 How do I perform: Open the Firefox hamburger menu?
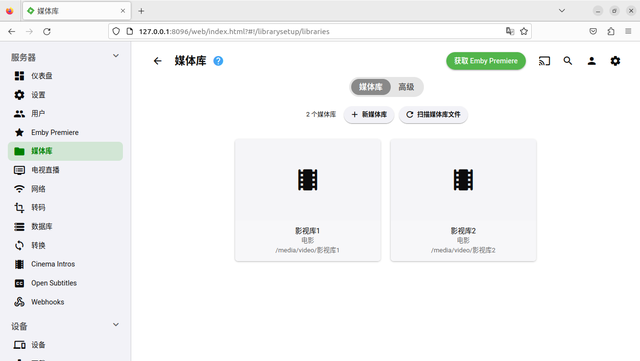click(x=628, y=31)
